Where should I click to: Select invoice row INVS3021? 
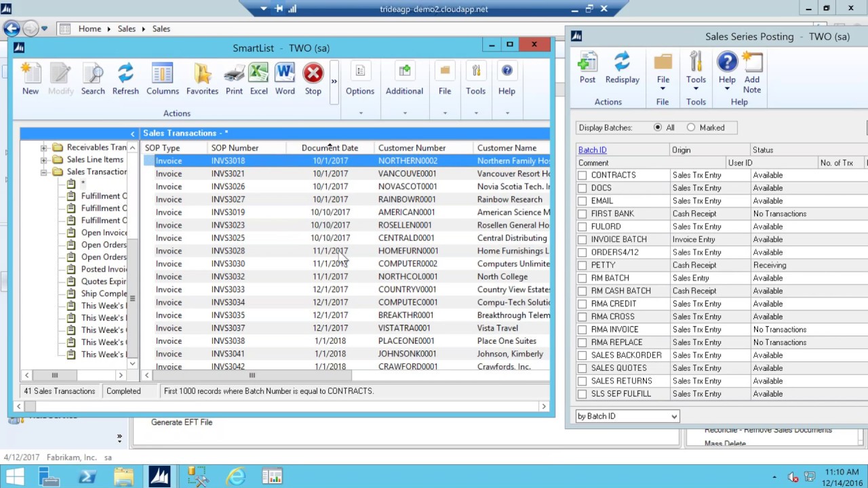[346, 174]
